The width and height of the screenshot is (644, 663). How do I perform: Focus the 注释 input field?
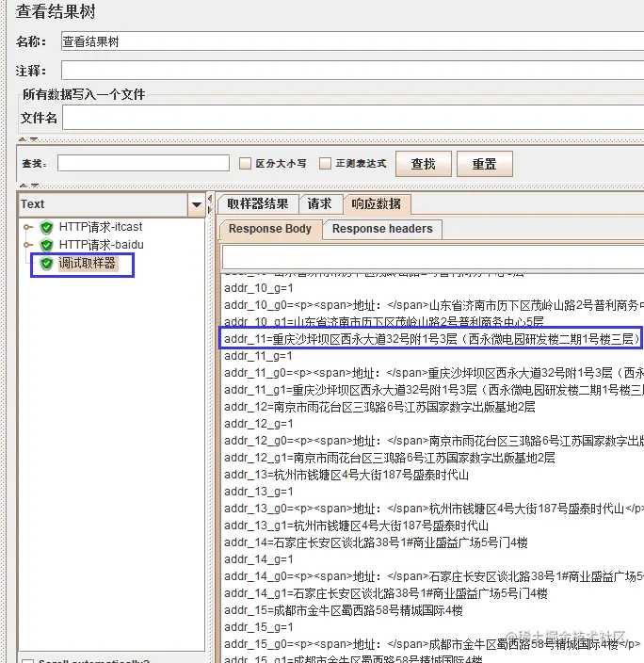pos(353,71)
